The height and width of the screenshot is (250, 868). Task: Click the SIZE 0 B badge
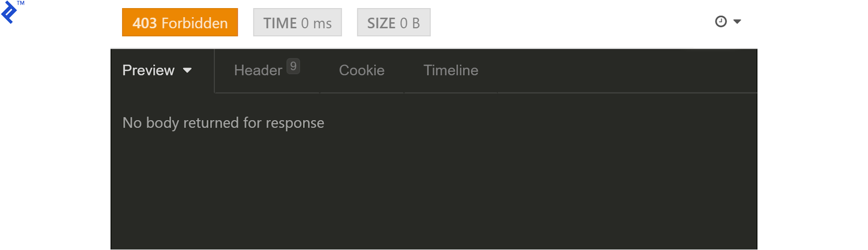click(x=394, y=23)
